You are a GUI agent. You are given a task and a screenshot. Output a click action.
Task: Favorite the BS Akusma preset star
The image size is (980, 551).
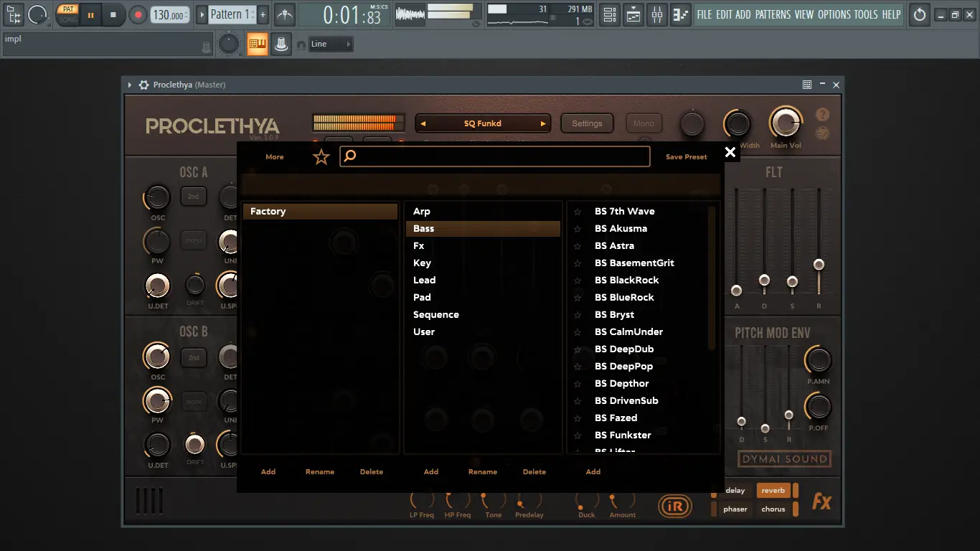(x=578, y=229)
